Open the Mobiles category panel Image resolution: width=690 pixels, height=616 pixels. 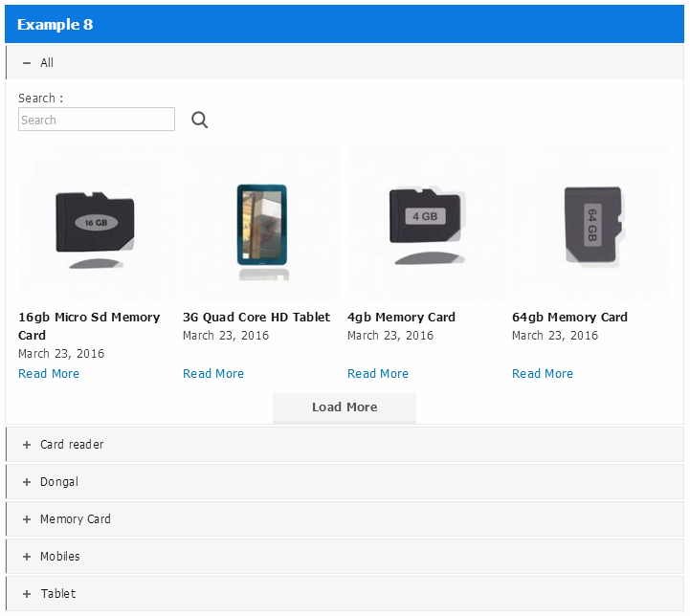click(345, 557)
